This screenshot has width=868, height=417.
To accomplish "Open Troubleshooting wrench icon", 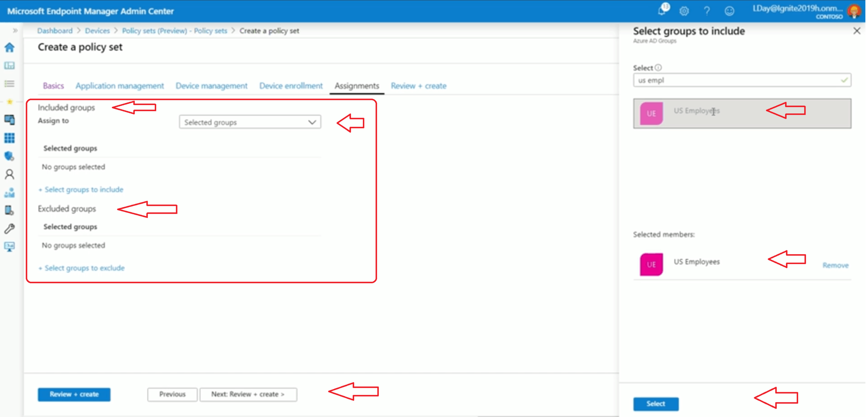I will pos(9,228).
